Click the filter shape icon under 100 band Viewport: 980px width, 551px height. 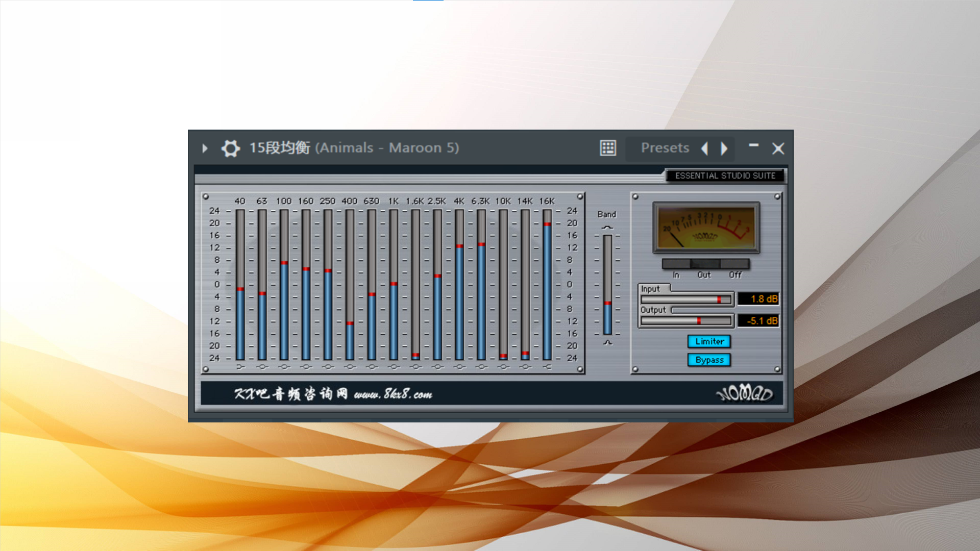pos(284,366)
